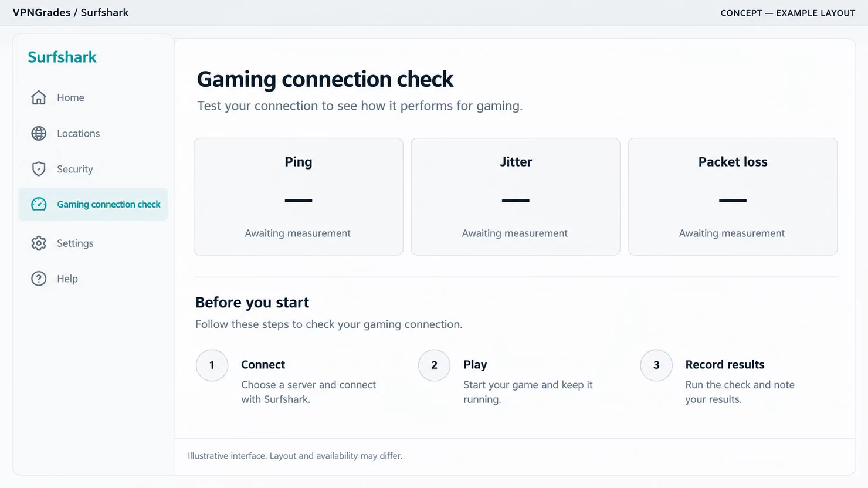The height and width of the screenshot is (488, 868).
Task: Click the Settings gear icon
Action: 39,243
